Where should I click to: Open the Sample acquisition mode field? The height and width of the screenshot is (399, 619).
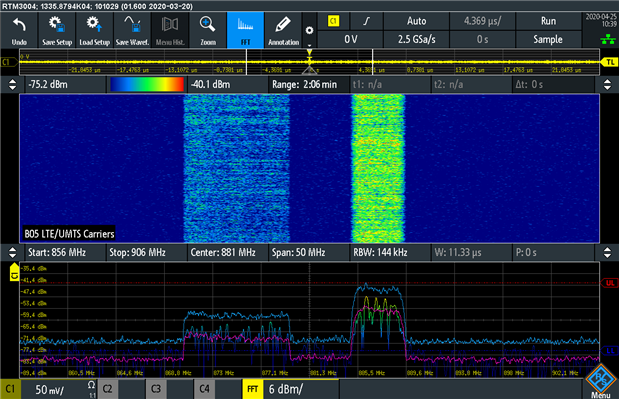tap(548, 39)
